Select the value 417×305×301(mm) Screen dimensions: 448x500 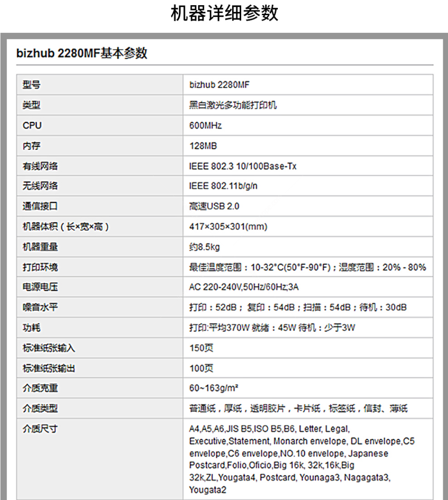[228, 227]
